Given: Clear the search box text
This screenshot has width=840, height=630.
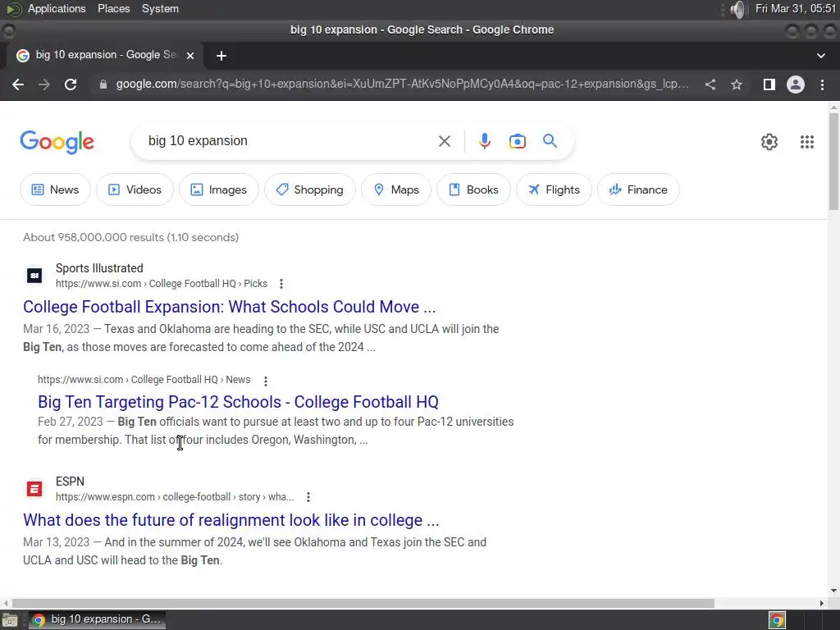Looking at the screenshot, I should [445, 141].
